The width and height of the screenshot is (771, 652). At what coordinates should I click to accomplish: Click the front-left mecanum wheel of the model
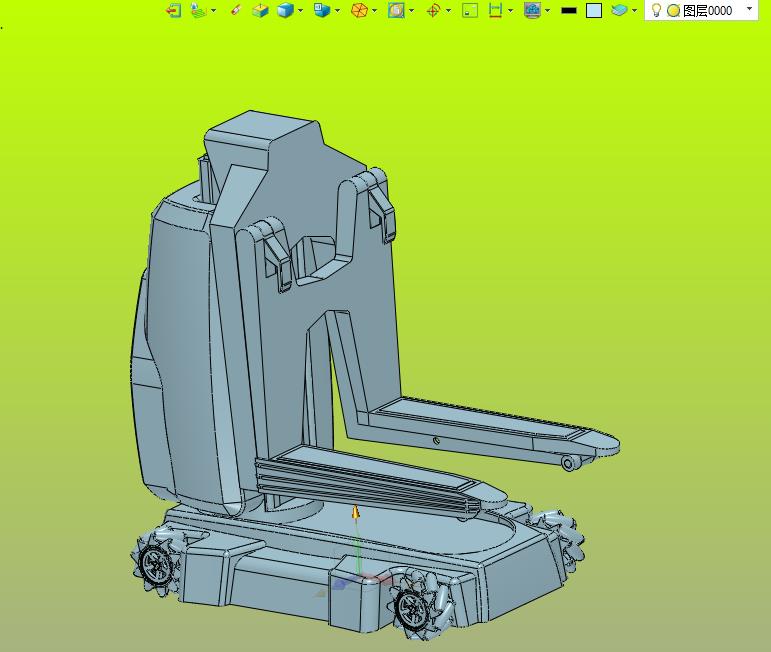pos(155,562)
